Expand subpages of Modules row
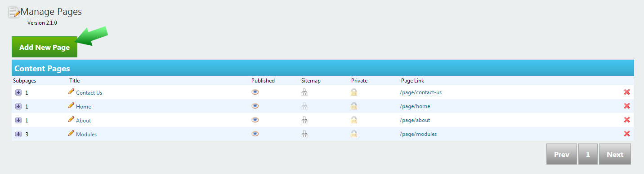Viewport: 644px width, 174px height. [18, 134]
